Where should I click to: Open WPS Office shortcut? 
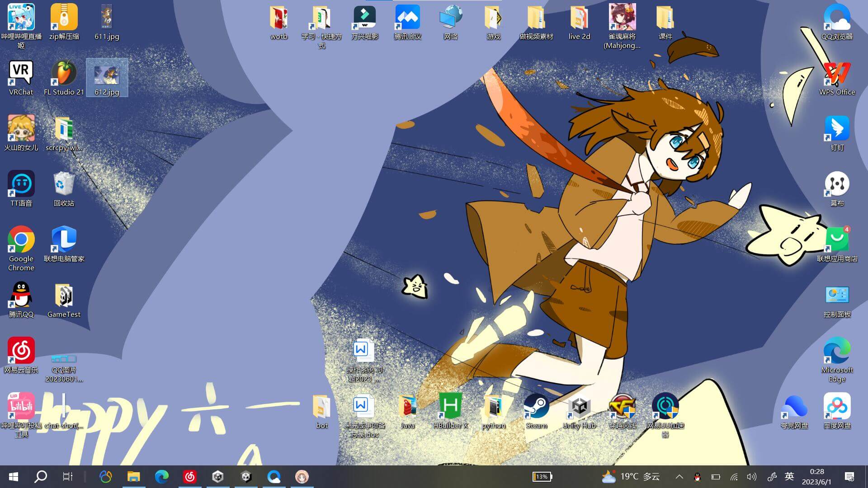(837, 78)
